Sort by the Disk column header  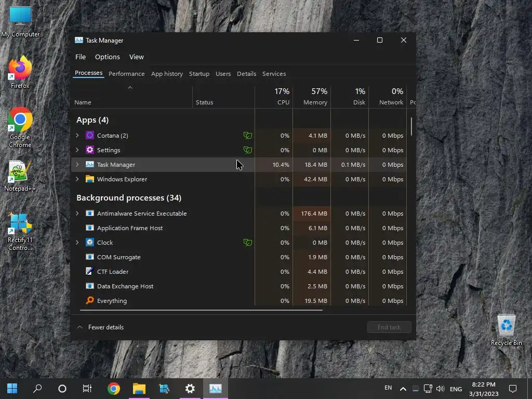pyautogui.click(x=350, y=97)
